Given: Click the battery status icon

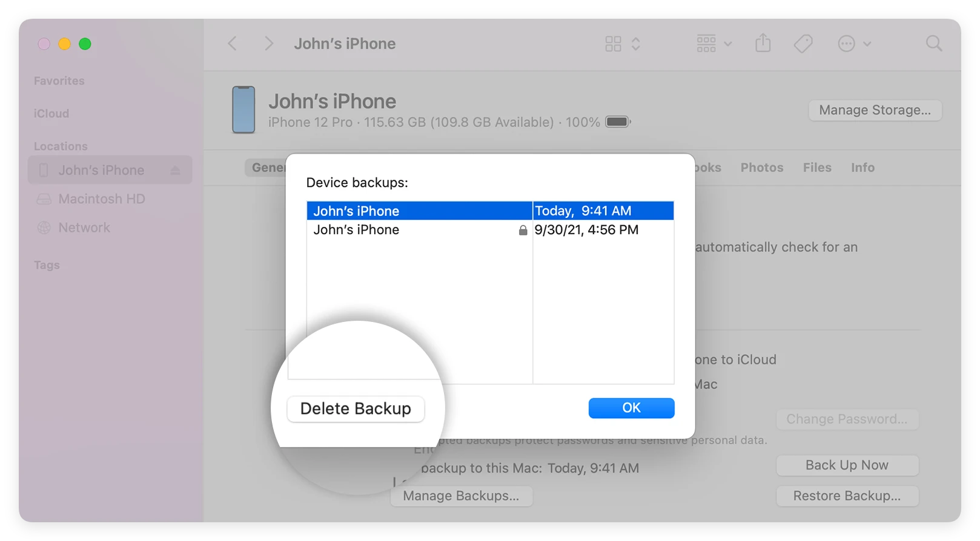Looking at the screenshot, I should tap(618, 122).
